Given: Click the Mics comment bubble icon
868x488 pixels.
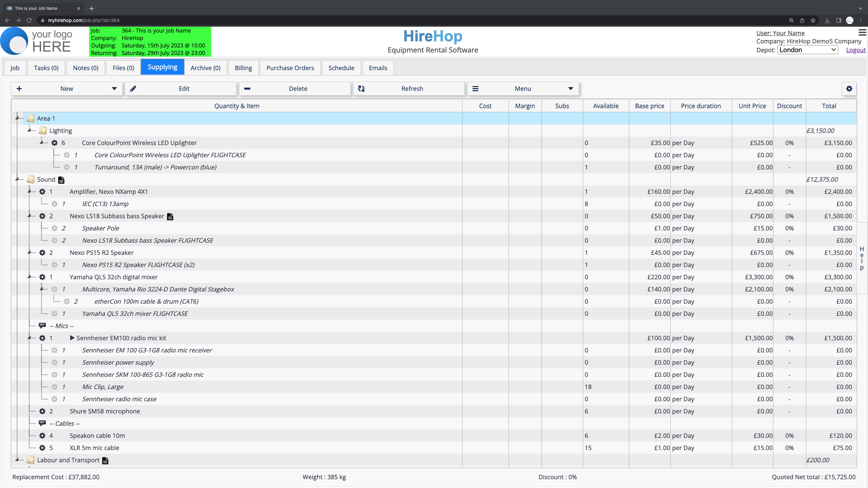Looking at the screenshot, I should coord(42,326).
